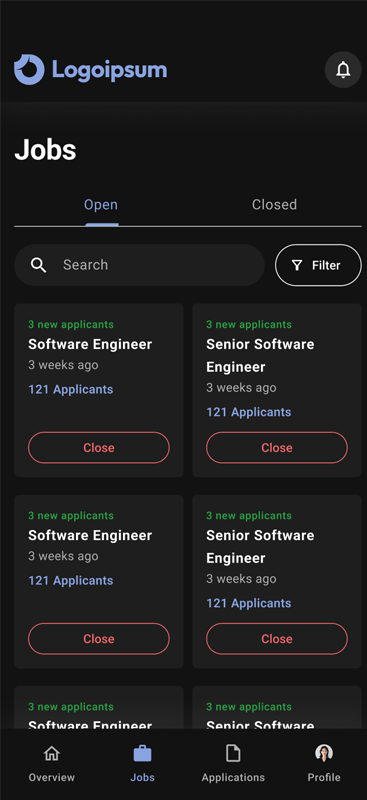Close the first Software Engineer job
This screenshot has width=367, height=800.
tap(99, 447)
